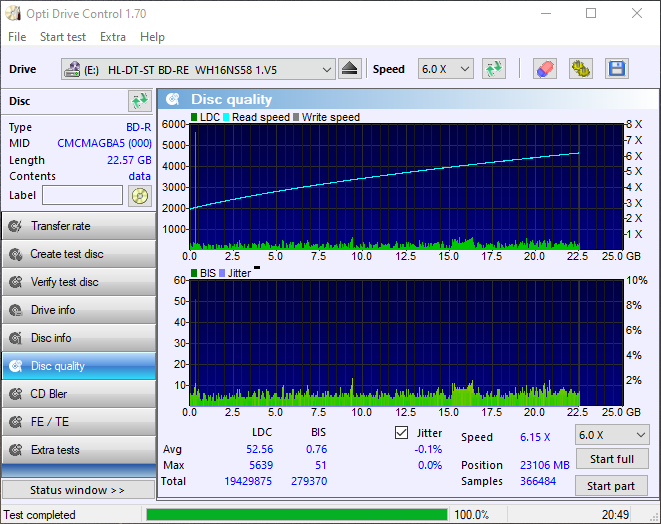Click the eraser icon to erase disc
The image size is (661, 524).
pyautogui.click(x=544, y=69)
